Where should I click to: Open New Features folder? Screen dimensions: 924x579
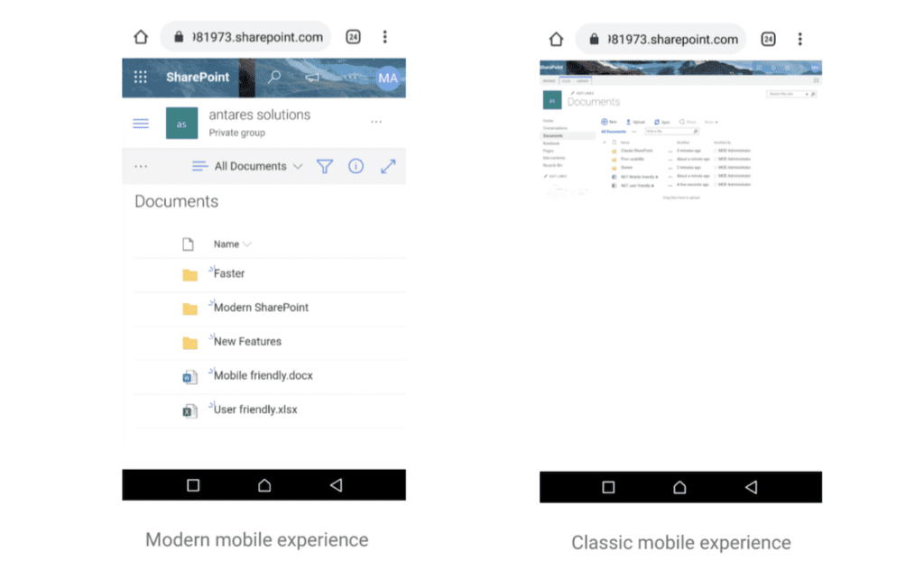point(247,342)
